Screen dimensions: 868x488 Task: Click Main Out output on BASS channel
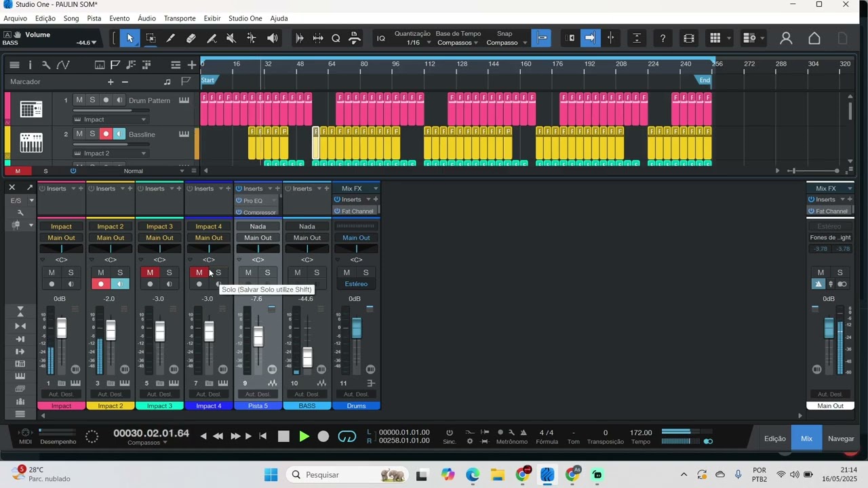click(307, 238)
